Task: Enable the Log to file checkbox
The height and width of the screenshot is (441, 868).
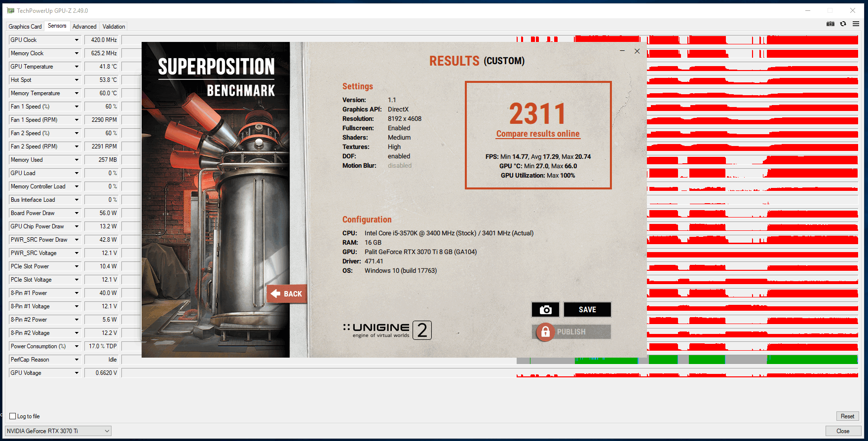Action: click(13, 416)
